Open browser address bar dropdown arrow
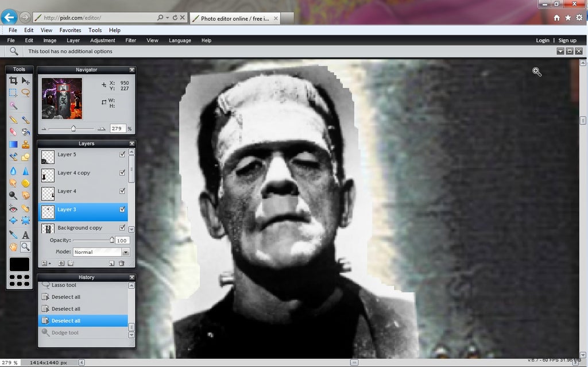Screen dimensions: 588x367 tap(167, 18)
